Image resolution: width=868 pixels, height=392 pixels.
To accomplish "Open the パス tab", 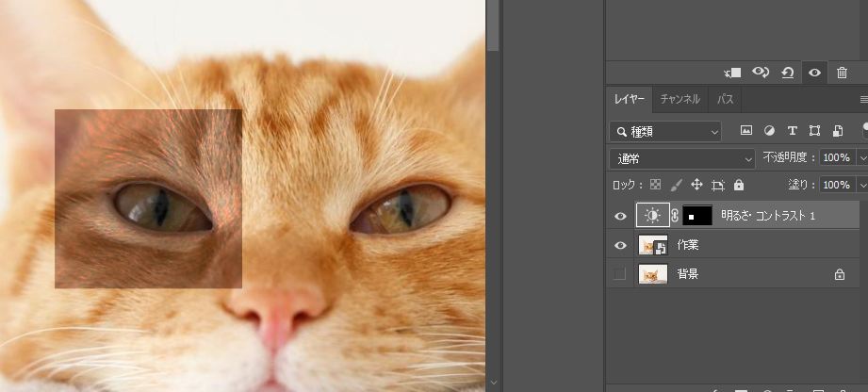I will point(725,99).
